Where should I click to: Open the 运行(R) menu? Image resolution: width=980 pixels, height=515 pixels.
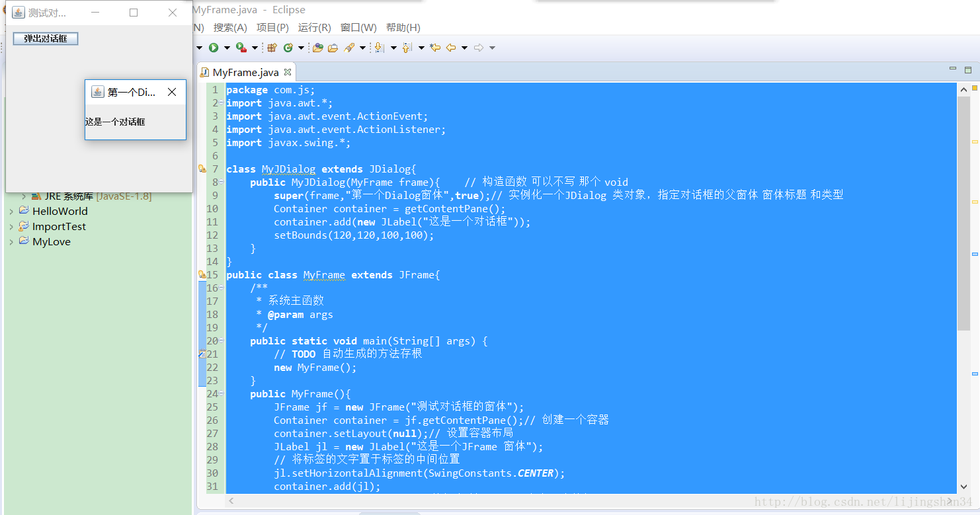(x=315, y=28)
